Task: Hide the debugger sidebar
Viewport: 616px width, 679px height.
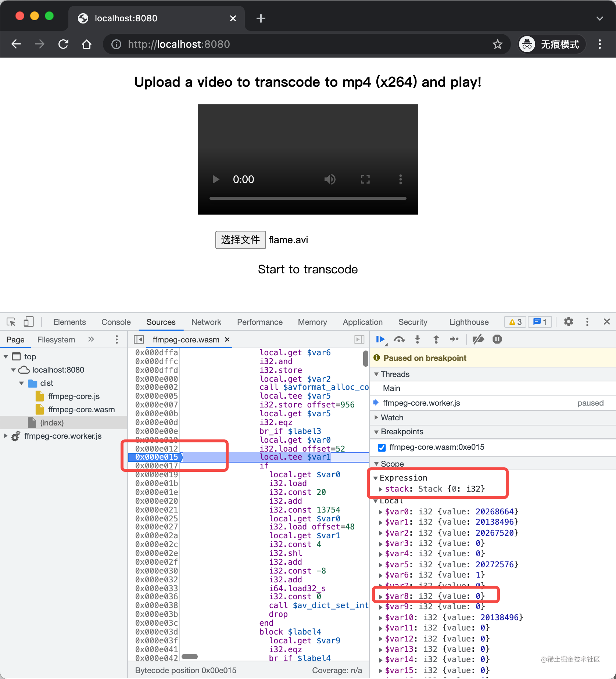Action: (x=359, y=339)
